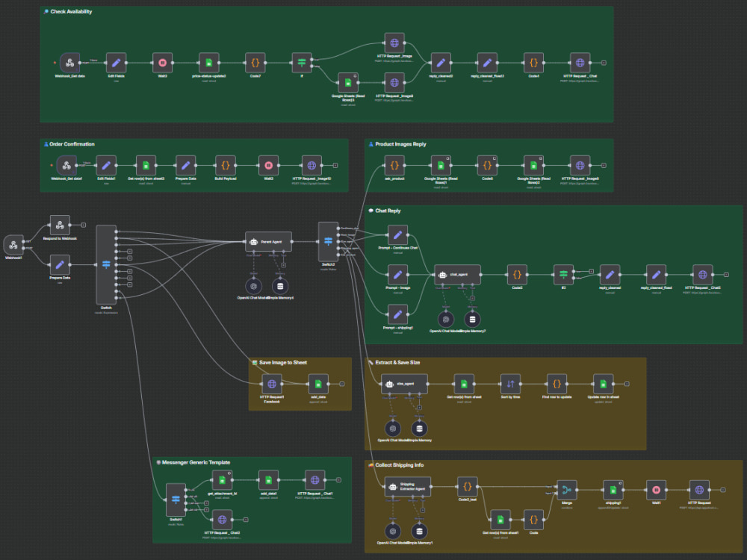This screenshot has width=747, height=560.
Task: Select the If2 node in Chat Reply
Action: pyautogui.click(x=563, y=274)
